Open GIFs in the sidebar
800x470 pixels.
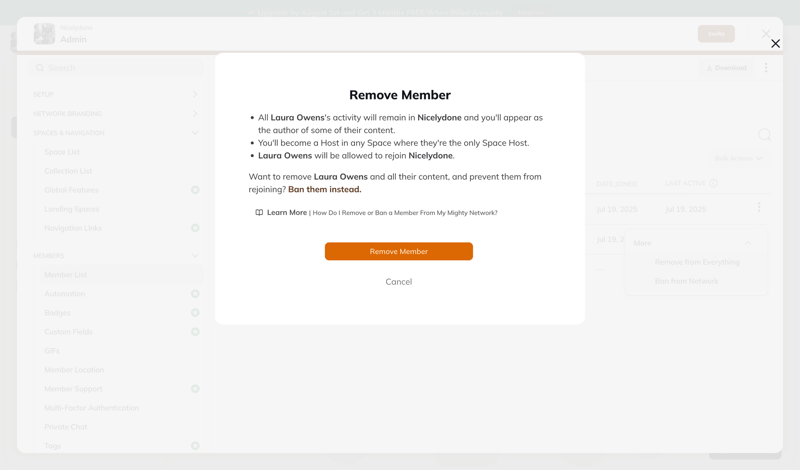point(52,351)
